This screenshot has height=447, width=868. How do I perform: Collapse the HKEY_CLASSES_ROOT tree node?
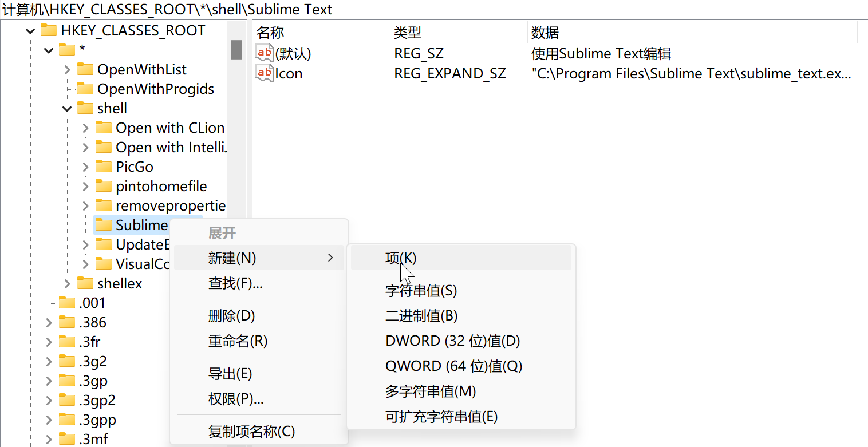(31, 31)
